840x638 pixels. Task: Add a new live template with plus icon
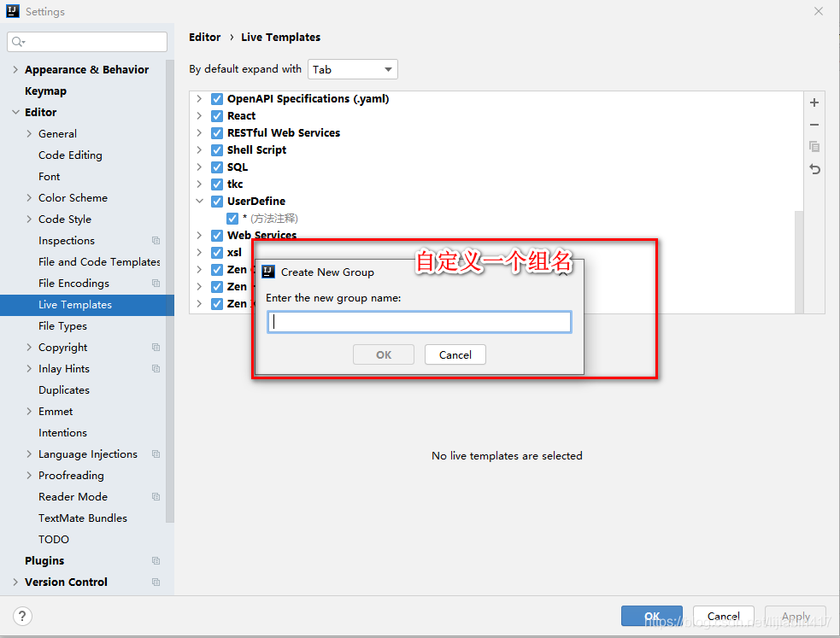(x=814, y=102)
